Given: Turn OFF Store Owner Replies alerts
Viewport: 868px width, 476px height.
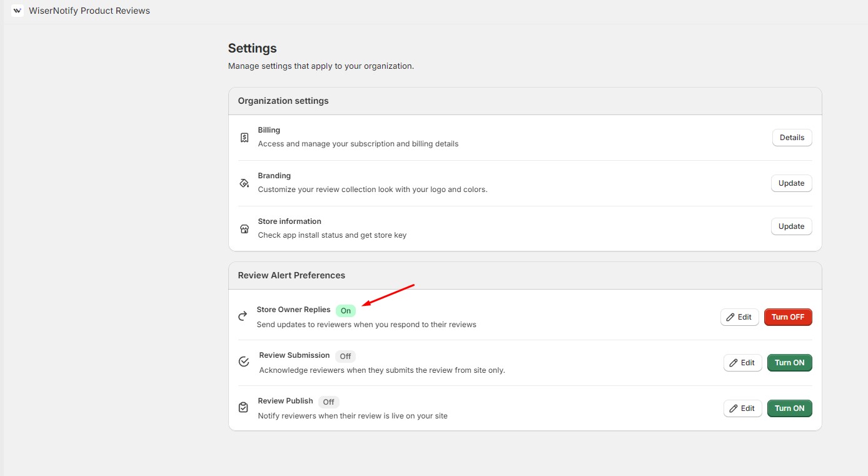Looking at the screenshot, I should click(x=787, y=317).
